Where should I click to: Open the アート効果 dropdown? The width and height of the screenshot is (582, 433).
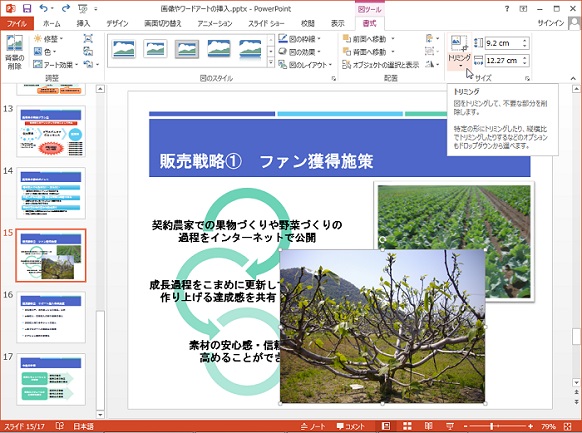point(56,65)
